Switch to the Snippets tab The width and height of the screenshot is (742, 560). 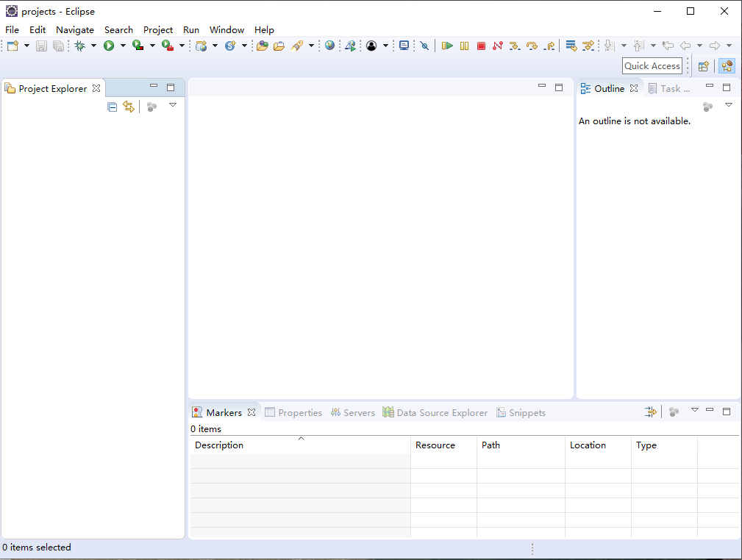(x=521, y=412)
